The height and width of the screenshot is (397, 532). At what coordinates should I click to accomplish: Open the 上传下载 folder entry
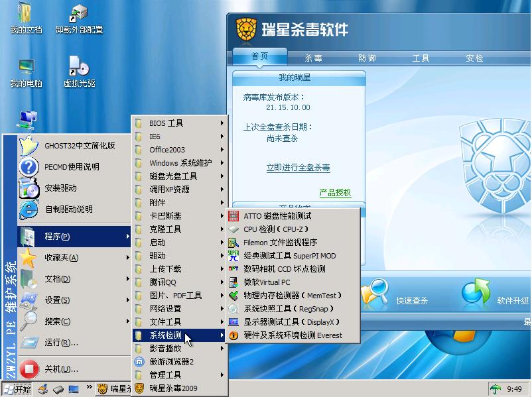tap(180, 269)
